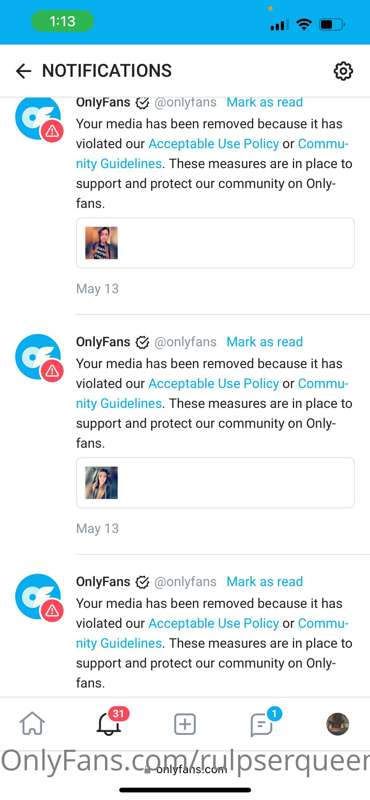370x800 pixels.
Task: Tap the back arrow beside NOTIFICATIONS
Action: click(23, 71)
